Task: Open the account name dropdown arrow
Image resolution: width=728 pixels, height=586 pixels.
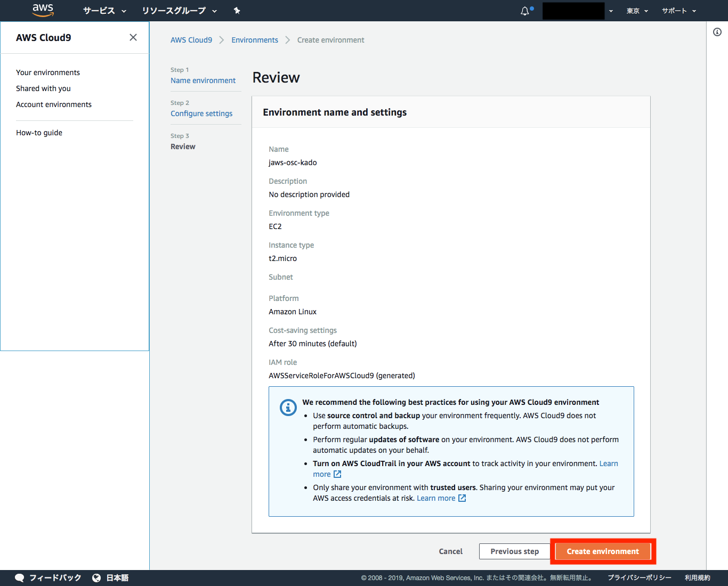Action: pyautogui.click(x=611, y=11)
